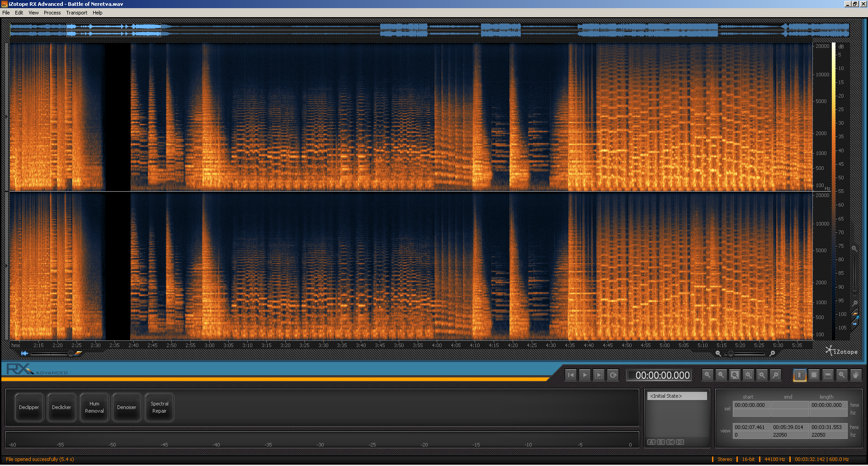Screen dimensions: 868x466
Task: Toggle loop playback button
Action: tap(613, 375)
